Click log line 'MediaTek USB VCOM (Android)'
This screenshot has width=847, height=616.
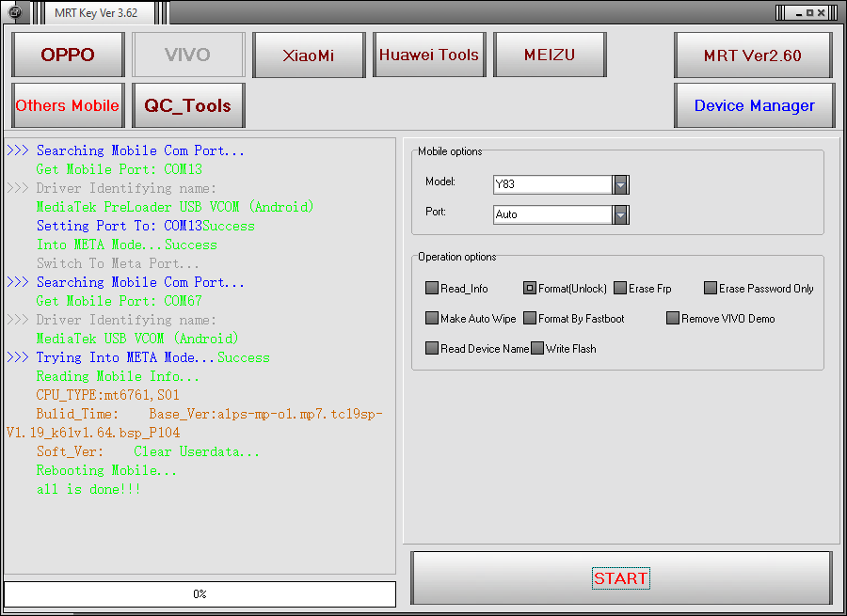[x=137, y=339]
